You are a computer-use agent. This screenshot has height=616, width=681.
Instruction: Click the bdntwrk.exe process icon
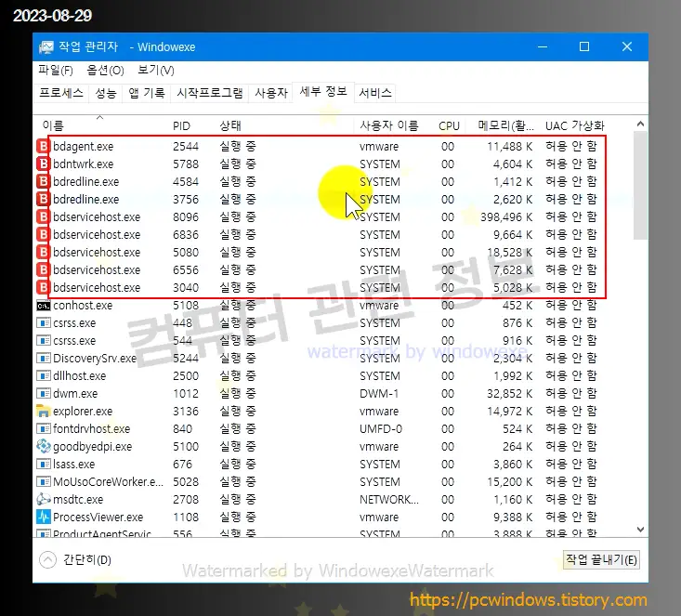coord(43,164)
